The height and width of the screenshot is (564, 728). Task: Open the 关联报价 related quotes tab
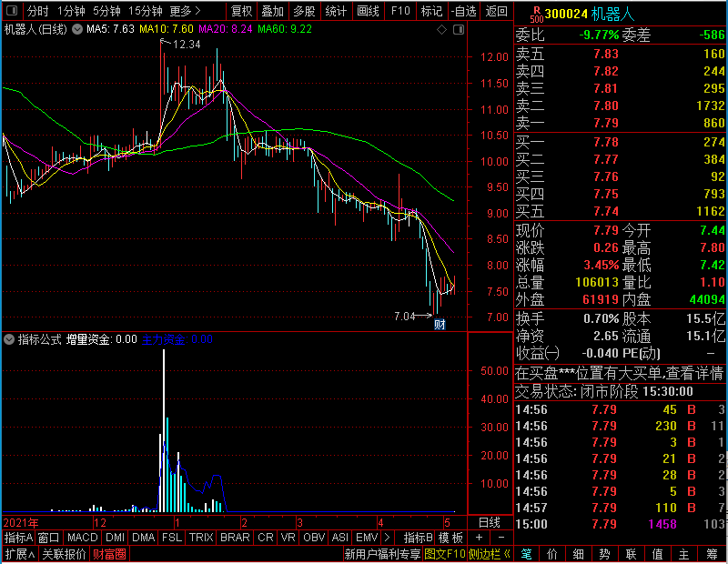coord(64,554)
